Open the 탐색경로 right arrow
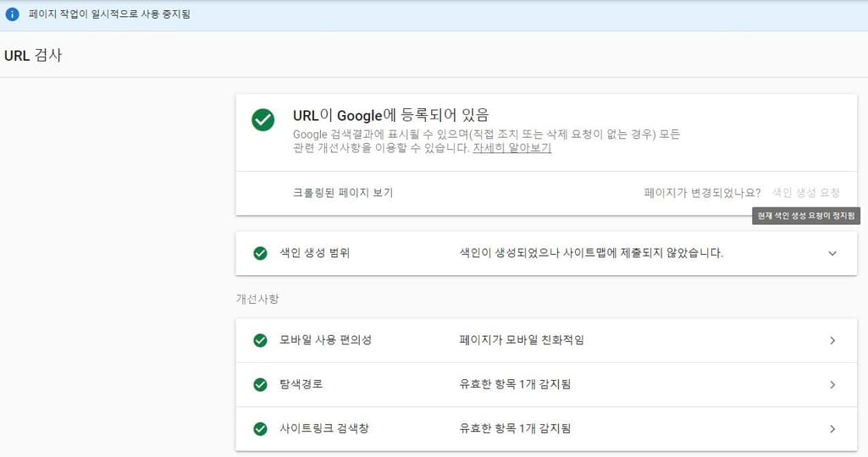 click(x=832, y=384)
